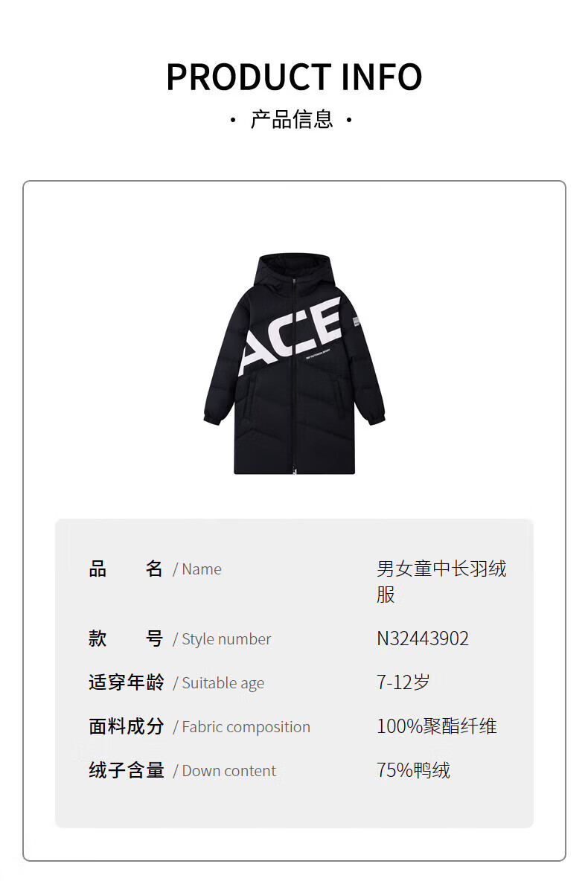Image resolution: width=588 pixels, height=887 pixels.
Task: Click the 品名 / Name label
Action: click(x=155, y=569)
